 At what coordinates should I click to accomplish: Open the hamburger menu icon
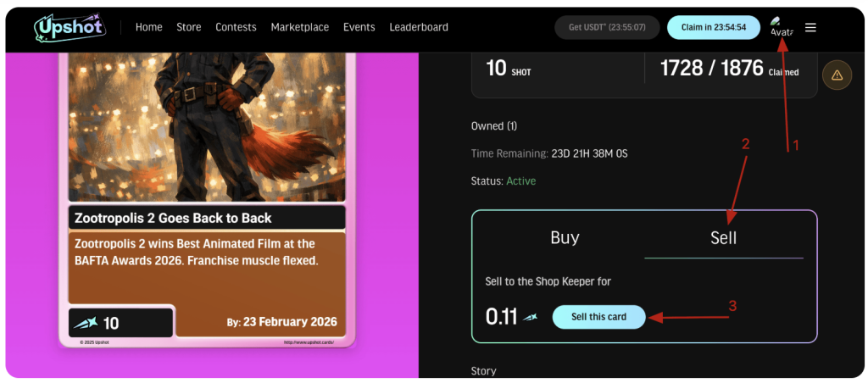point(810,27)
